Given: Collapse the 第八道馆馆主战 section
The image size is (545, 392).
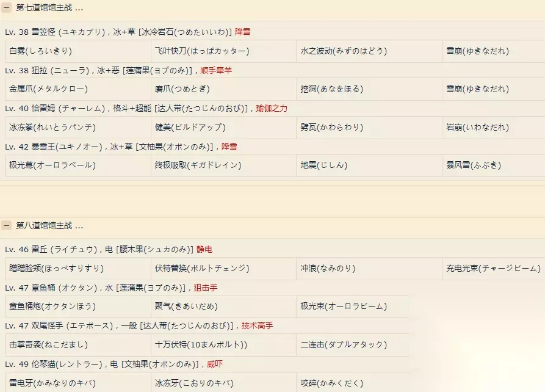Looking at the screenshot, I should click(6, 225).
